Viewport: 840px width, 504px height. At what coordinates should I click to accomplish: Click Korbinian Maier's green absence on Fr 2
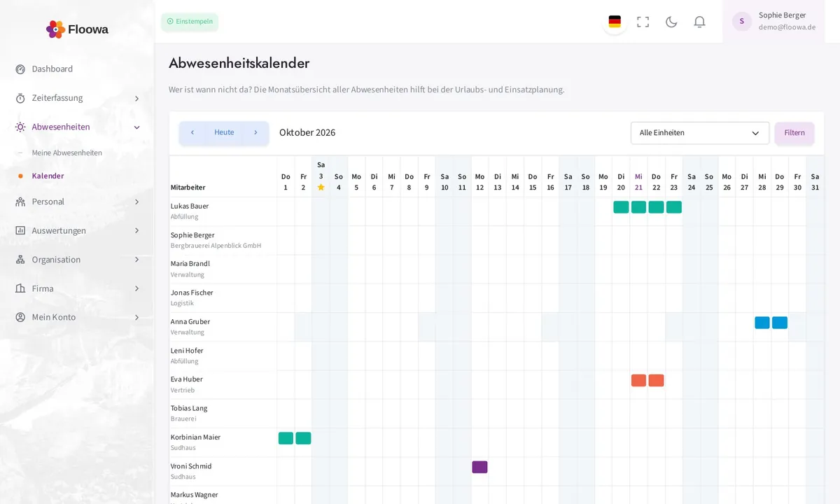(x=303, y=438)
